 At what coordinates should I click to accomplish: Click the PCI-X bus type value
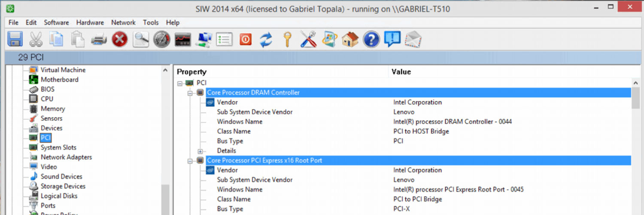402,209
